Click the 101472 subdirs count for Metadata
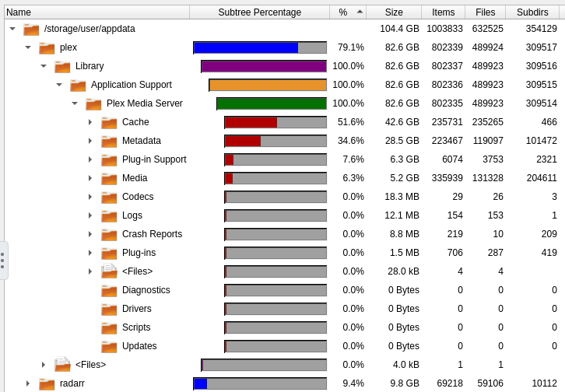This screenshot has height=392, width=565. pos(541,141)
